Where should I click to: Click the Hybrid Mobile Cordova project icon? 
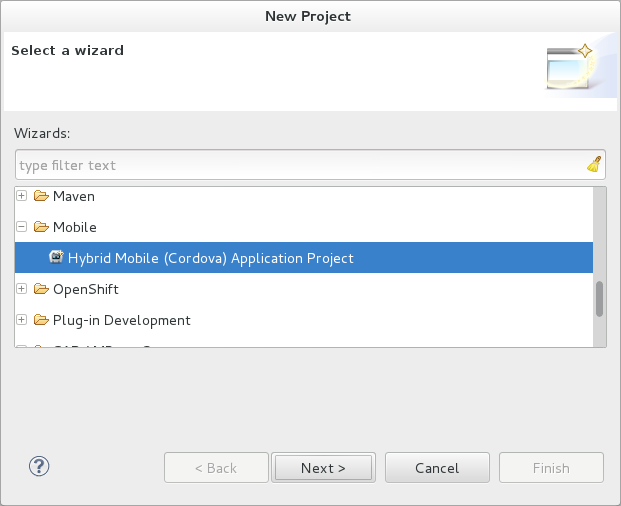pyautogui.click(x=57, y=258)
